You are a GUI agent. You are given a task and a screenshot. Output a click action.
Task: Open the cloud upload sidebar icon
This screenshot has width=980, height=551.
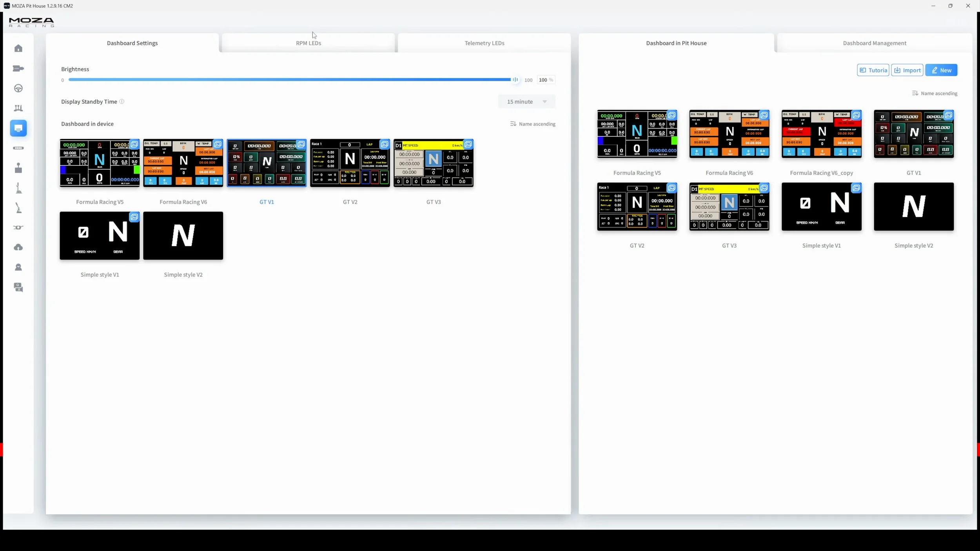[18, 247]
